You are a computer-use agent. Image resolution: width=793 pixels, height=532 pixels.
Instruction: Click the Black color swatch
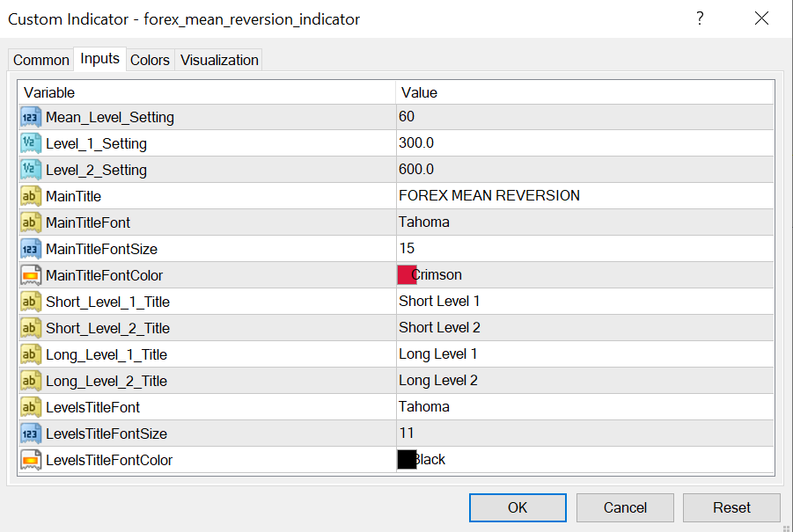tap(408, 460)
